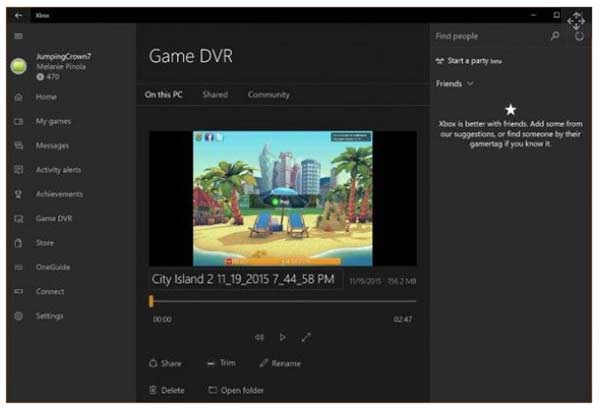
Task: Click the Delete trash icon
Action: click(x=153, y=390)
